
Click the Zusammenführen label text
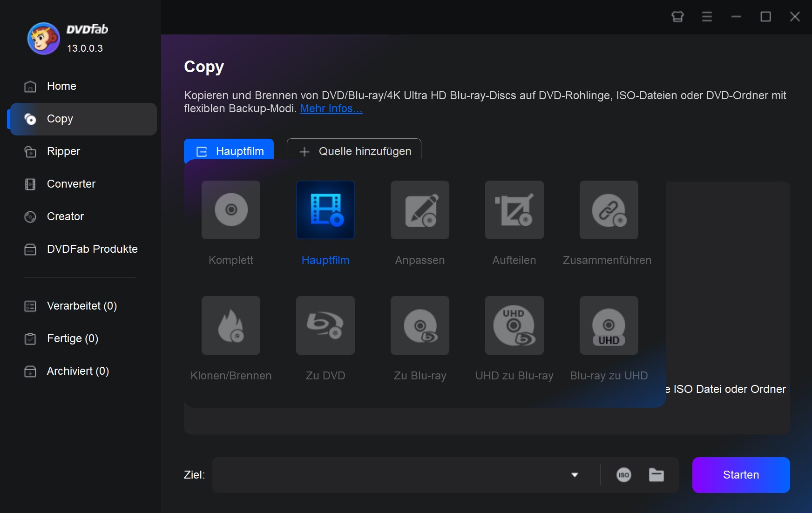[x=607, y=260]
